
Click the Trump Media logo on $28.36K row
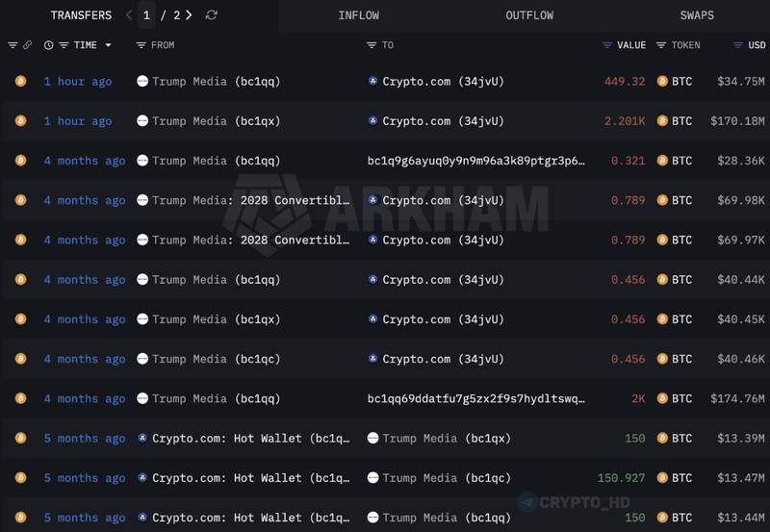tap(142, 161)
